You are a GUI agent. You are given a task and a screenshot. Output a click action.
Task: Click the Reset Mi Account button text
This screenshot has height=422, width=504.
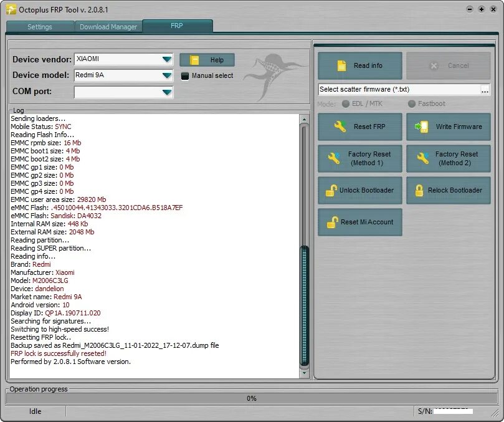pyautogui.click(x=367, y=223)
